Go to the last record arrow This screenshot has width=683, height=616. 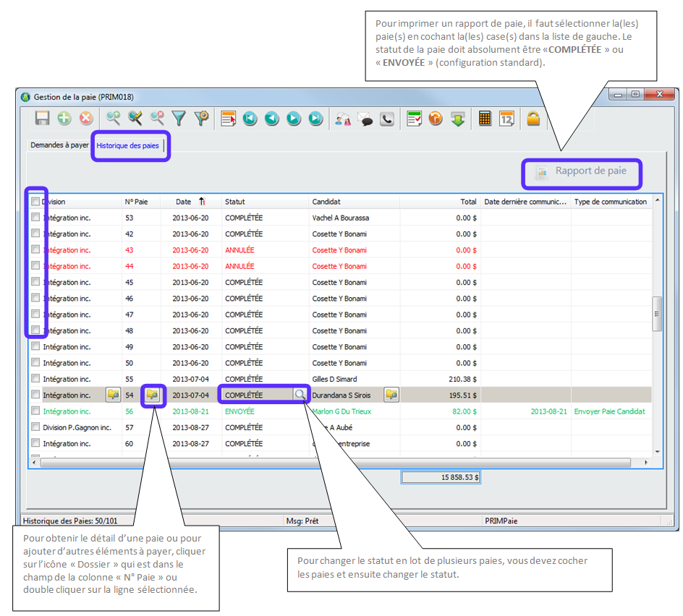315,119
